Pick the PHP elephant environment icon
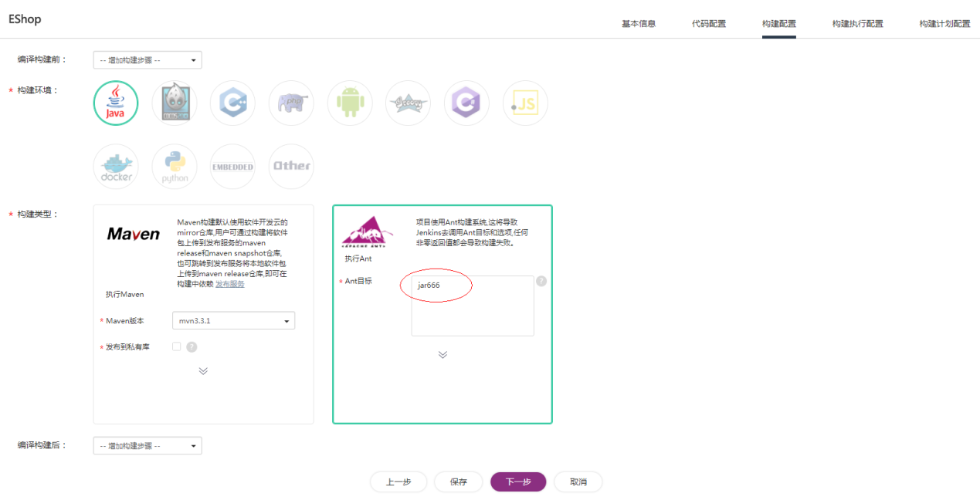Viewport: 980px width, 500px height. pos(291,103)
